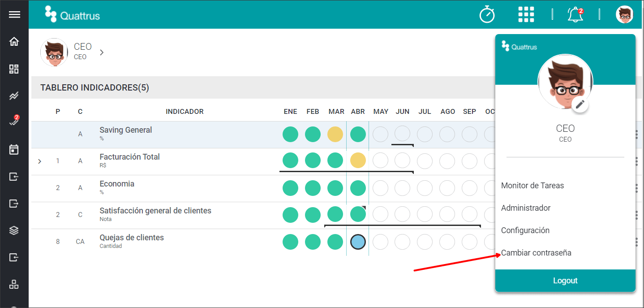Open the apps grid launcher
The image size is (644, 308).
(x=526, y=14)
